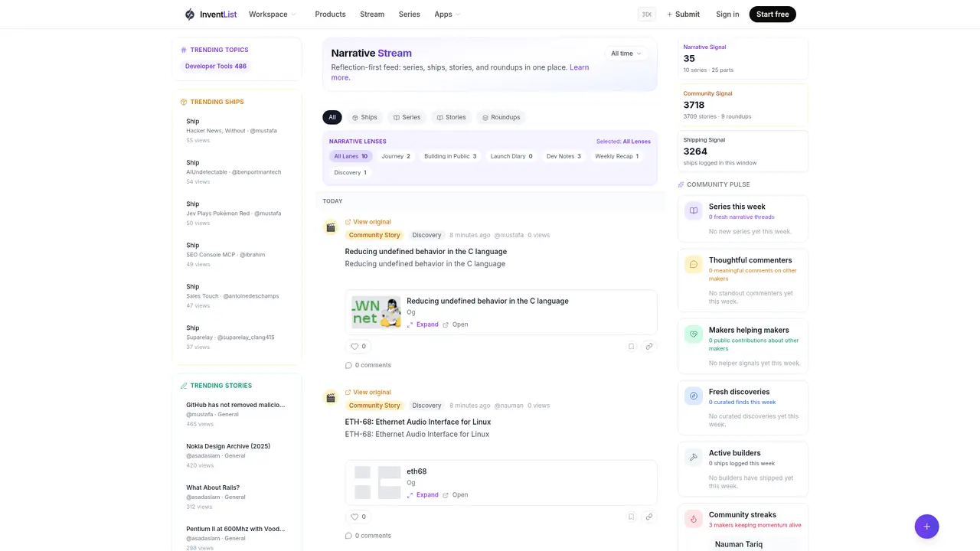Select the Journey lens filter

(x=396, y=156)
